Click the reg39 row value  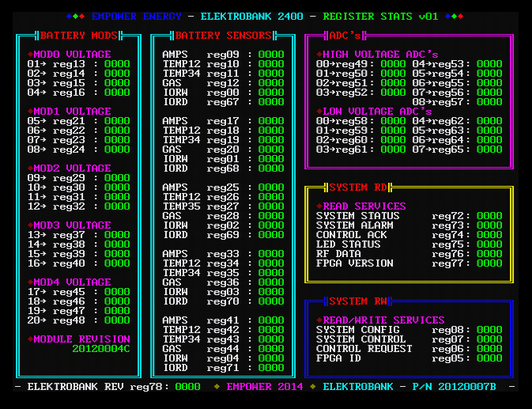tap(117, 254)
